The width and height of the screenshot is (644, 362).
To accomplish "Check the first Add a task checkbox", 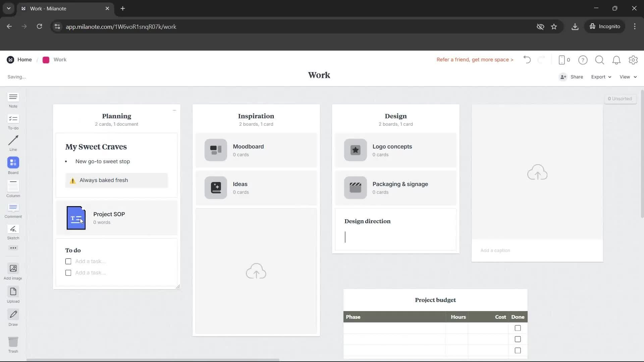I will (x=68, y=261).
